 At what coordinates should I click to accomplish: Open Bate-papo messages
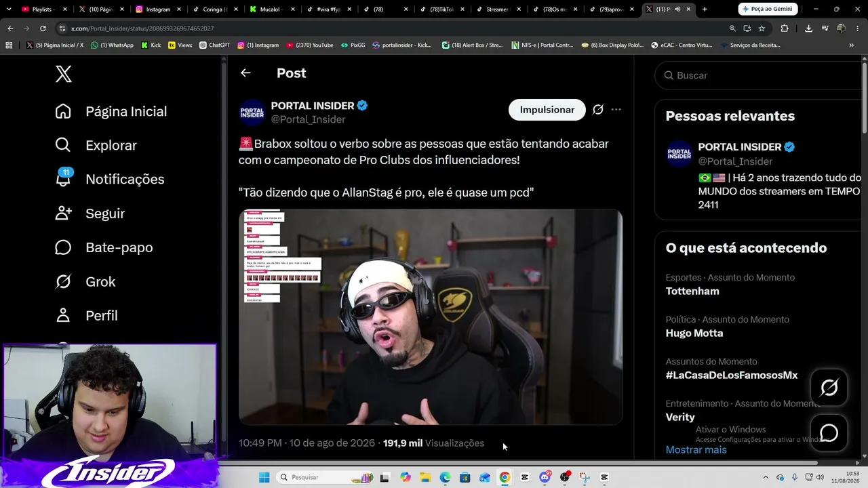pos(104,247)
